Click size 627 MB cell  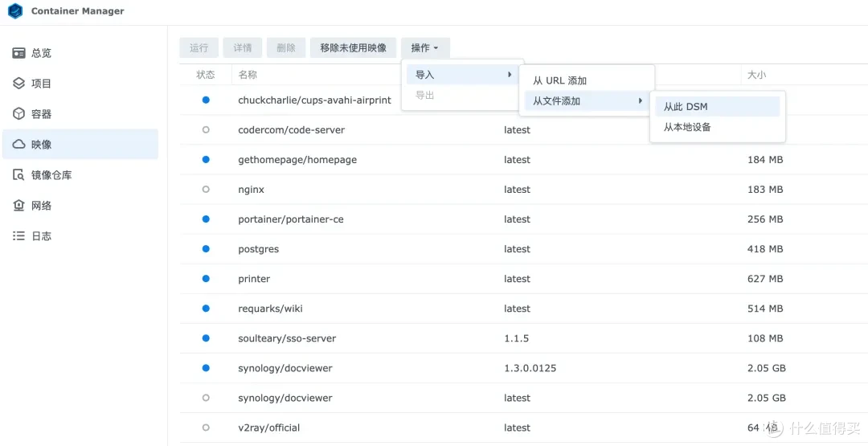pyautogui.click(x=765, y=279)
